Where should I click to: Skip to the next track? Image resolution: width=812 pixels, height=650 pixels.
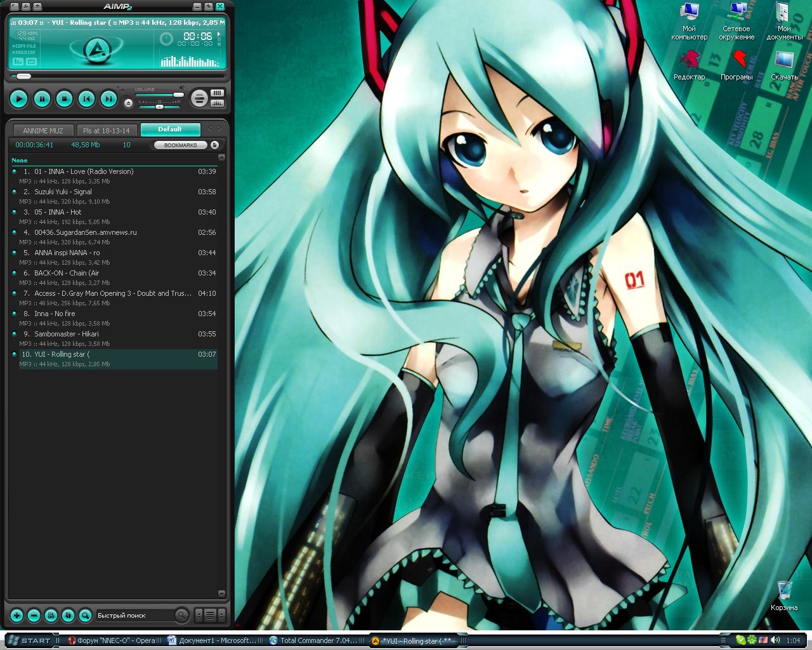point(109,98)
